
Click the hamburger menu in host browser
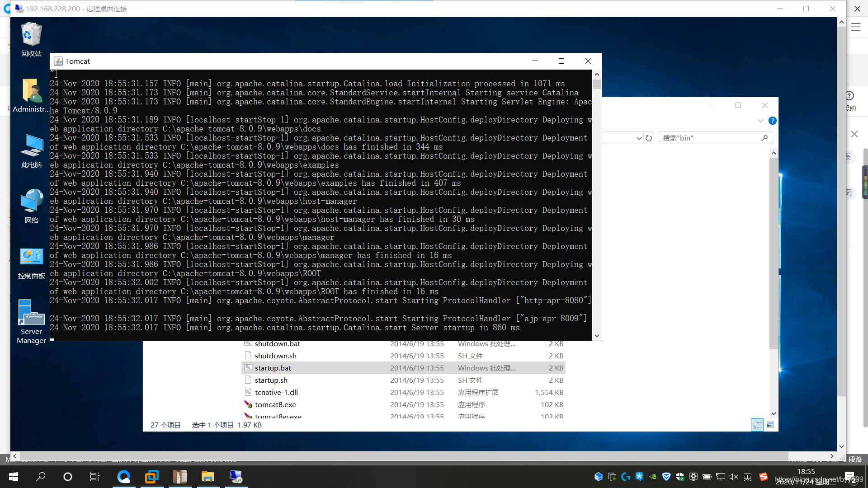(856, 27)
